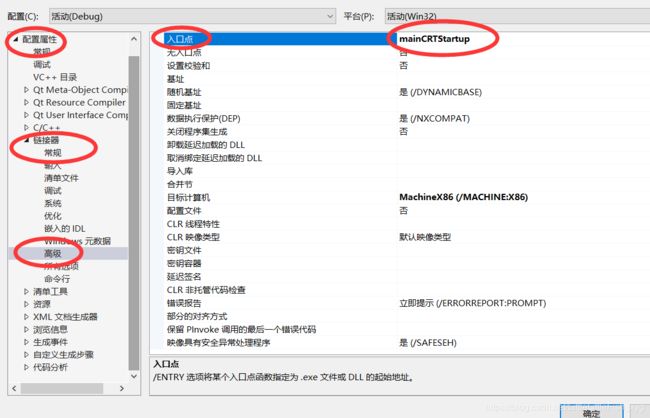Expand the Qt Meta-Object Compiler node
The width and height of the screenshot is (650, 418).
click(27, 90)
